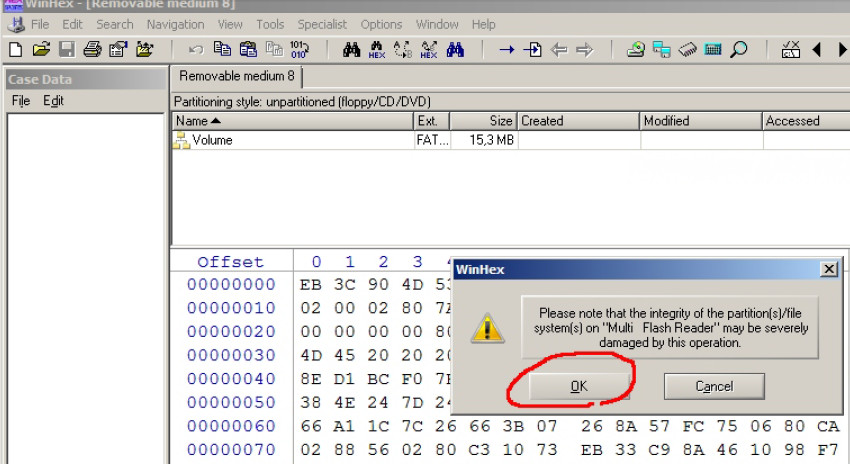Sort by the Accessed column header
This screenshot has width=850, height=464.
coord(806,121)
